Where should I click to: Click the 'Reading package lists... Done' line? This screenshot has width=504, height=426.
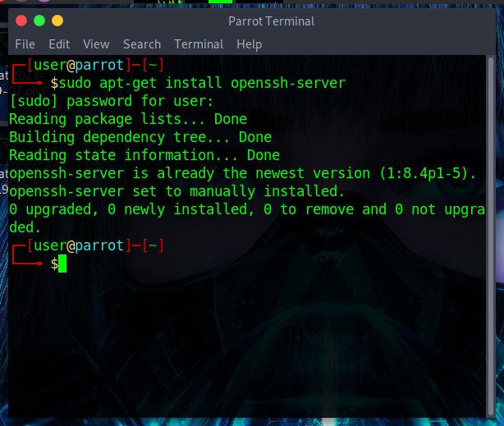(127, 119)
